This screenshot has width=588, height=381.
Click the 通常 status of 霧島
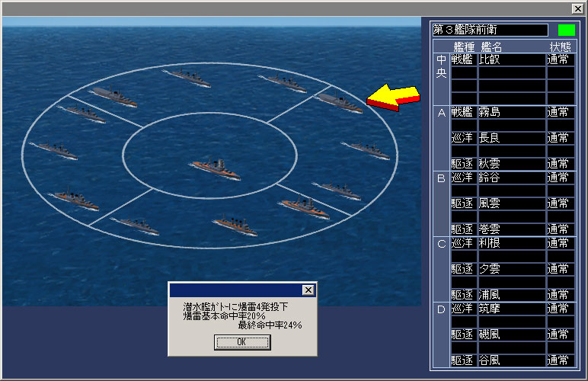pyautogui.click(x=561, y=112)
